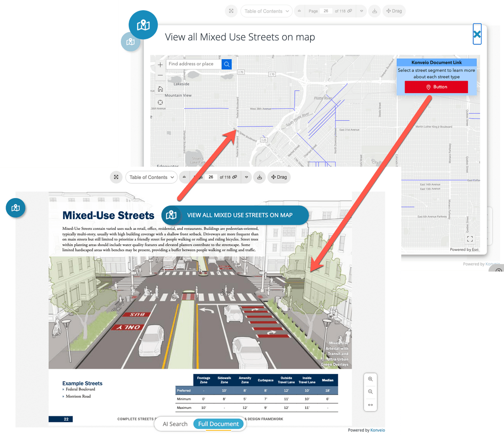Click the home extent icon on the map
Screen dimensions: 504x435
pos(160,89)
